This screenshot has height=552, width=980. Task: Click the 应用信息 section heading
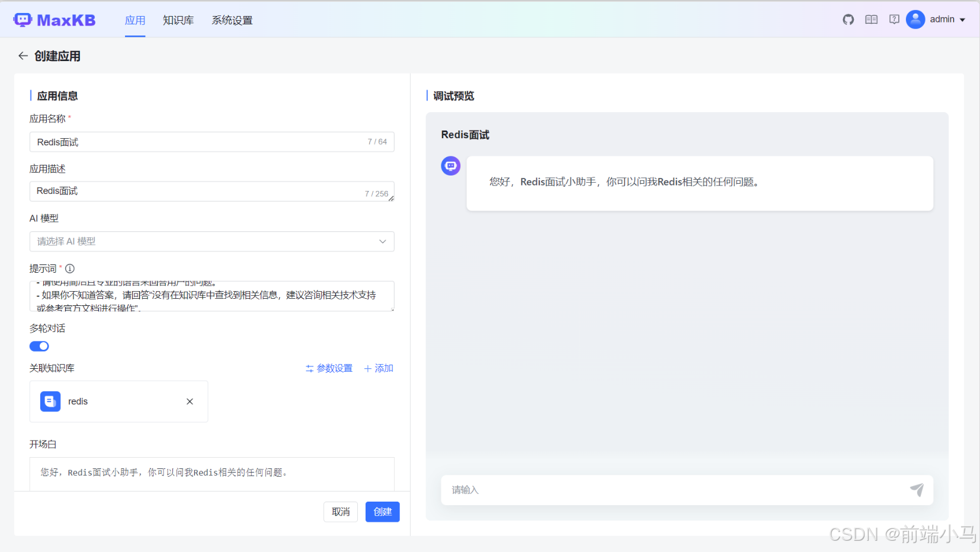(x=57, y=96)
